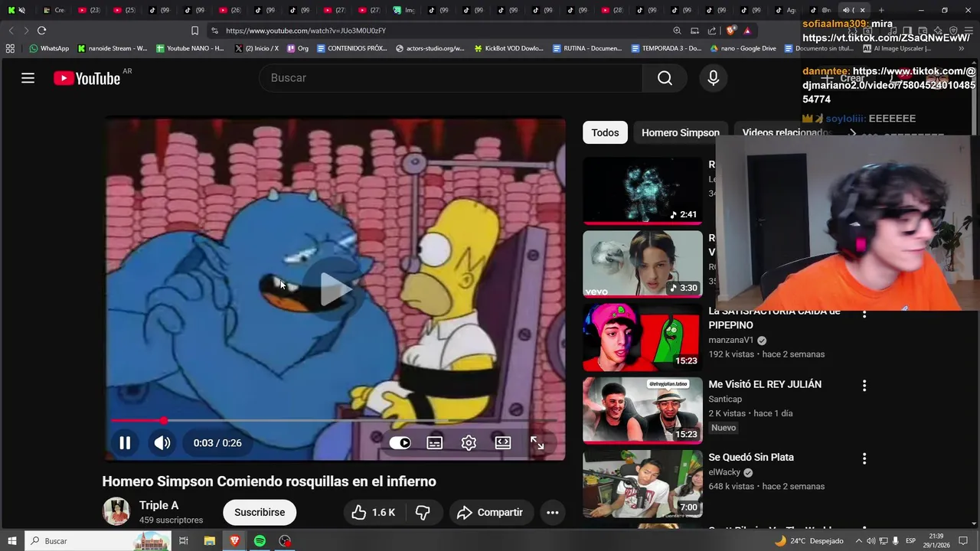Switch the player to theater mode
The width and height of the screenshot is (980, 551).
point(503,443)
